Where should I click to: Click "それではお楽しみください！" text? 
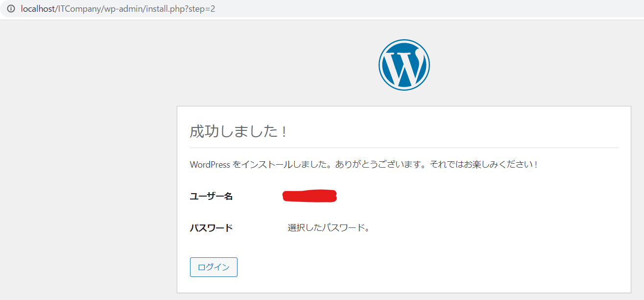(x=484, y=165)
